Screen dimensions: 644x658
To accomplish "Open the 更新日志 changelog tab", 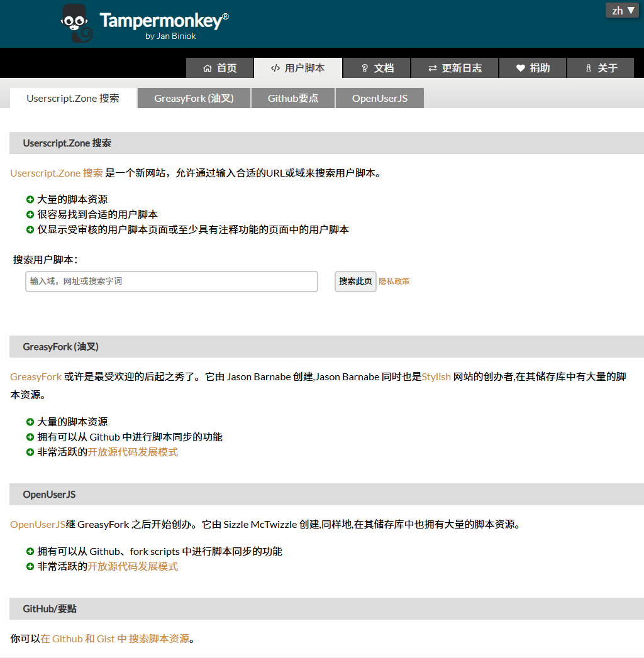I will tap(455, 68).
